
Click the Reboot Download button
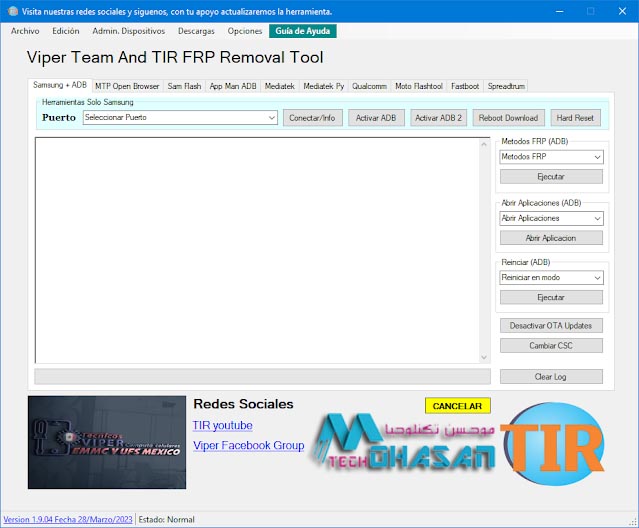(x=508, y=118)
